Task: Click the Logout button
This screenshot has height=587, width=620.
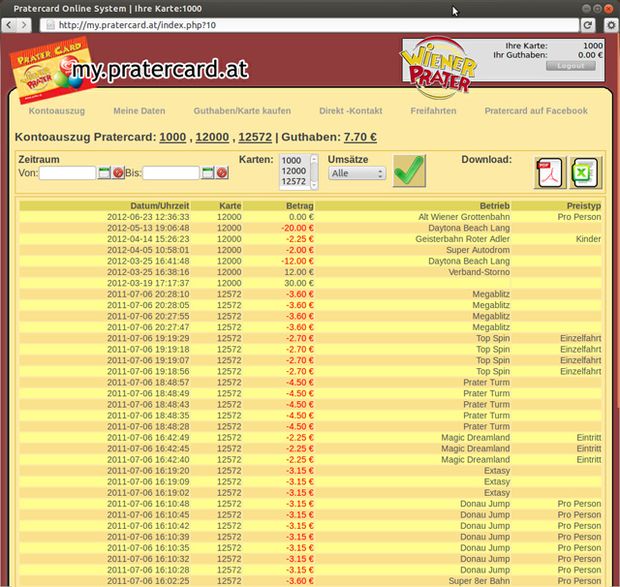Action: pyautogui.click(x=571, y=66)
